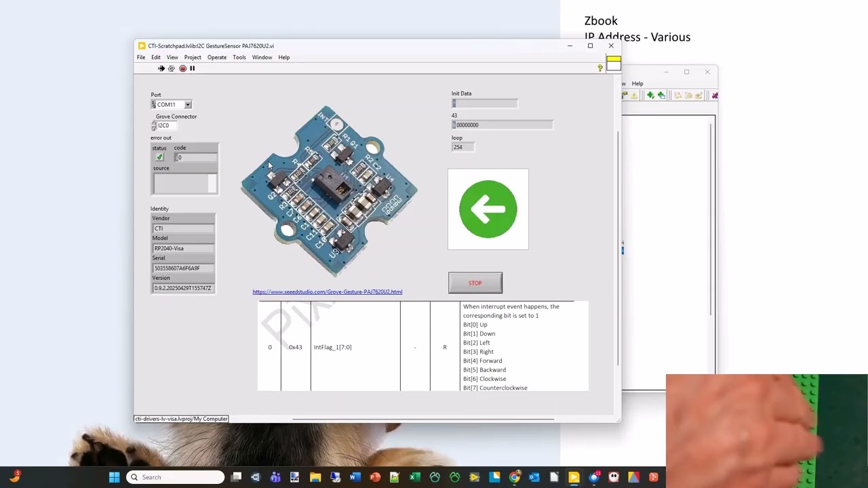Click the gesture sensor board picture
Viewport: 868px width, 488px height.
pos(329,191)
